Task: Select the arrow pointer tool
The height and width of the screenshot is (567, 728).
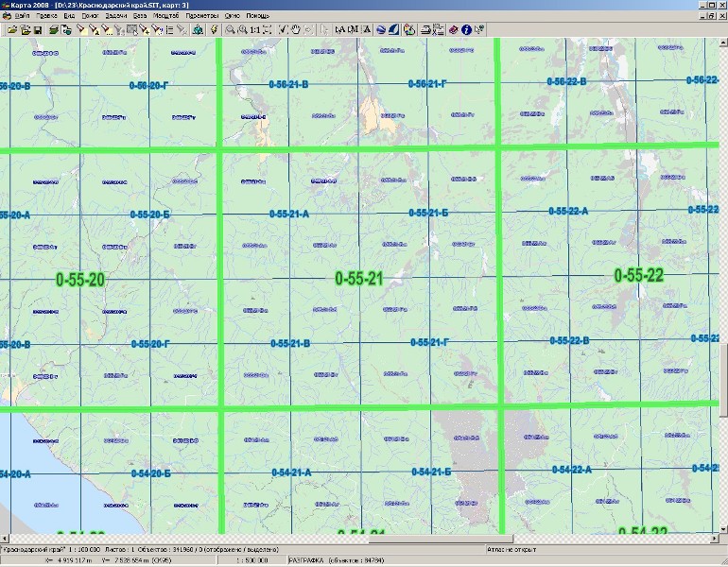Action: point(326,30)
